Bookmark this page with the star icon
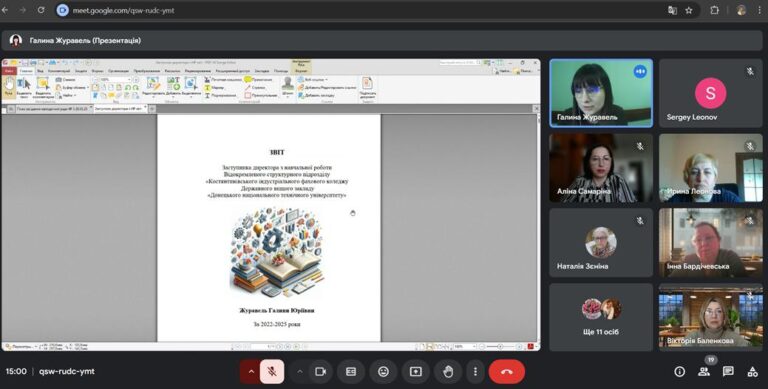Viewport: 768px width, 389px height. [689, 10]
